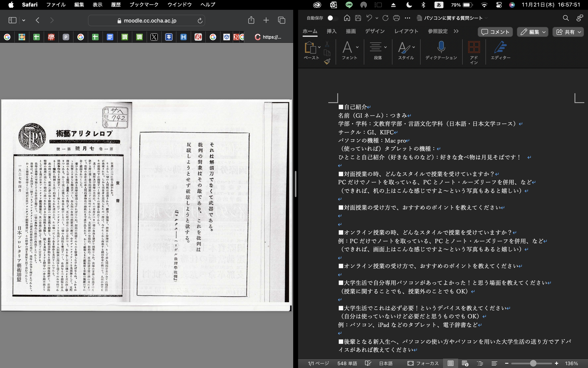Click the zoom slider handle in Word
This screenshot has width=588, height=368.
point(533,363)
